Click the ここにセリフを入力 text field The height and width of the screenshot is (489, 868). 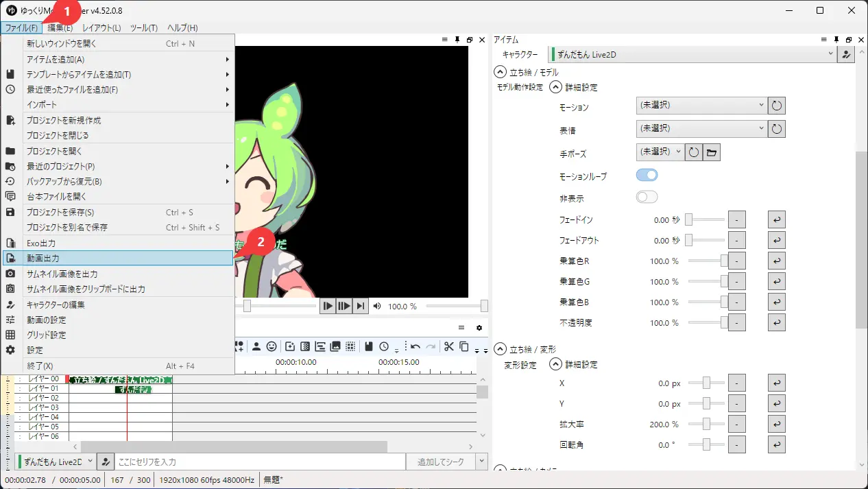pos(260,462)
